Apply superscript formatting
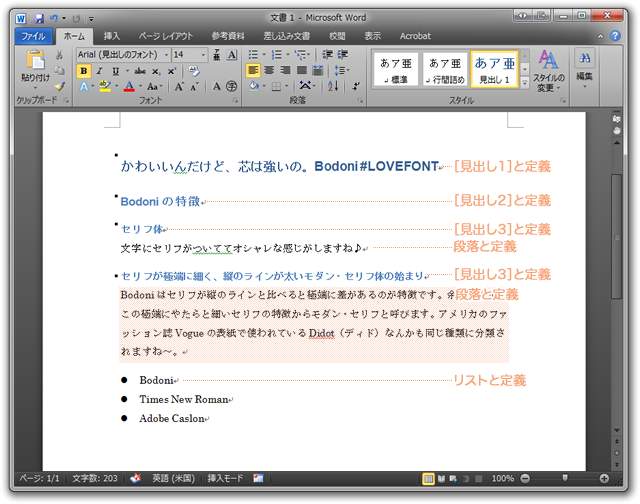The height and width of the screenshot is (504, 640). coord(171,71)
